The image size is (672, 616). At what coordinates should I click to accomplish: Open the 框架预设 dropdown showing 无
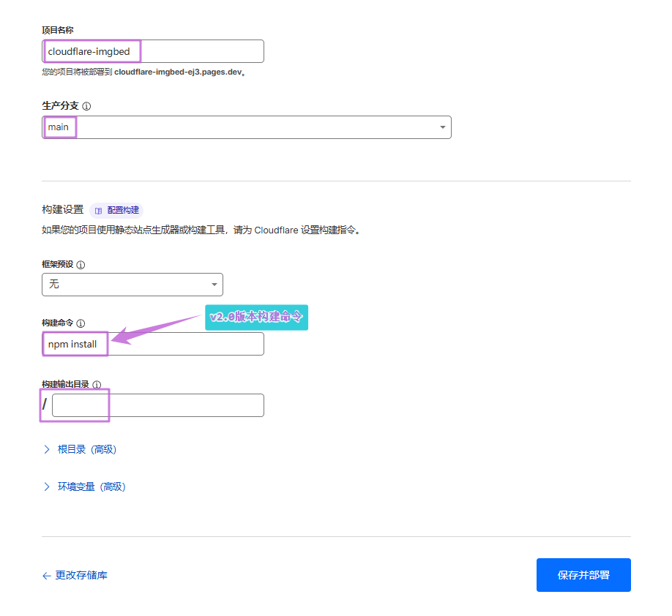[132, 285]
